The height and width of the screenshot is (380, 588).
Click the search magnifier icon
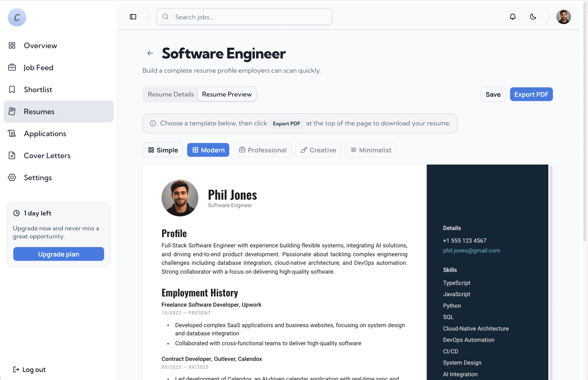(165, 17)
